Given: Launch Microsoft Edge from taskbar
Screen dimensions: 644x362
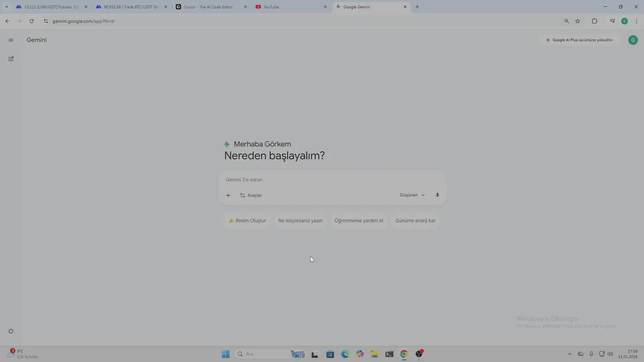Looking at the screenshot, I should [345, 354].
